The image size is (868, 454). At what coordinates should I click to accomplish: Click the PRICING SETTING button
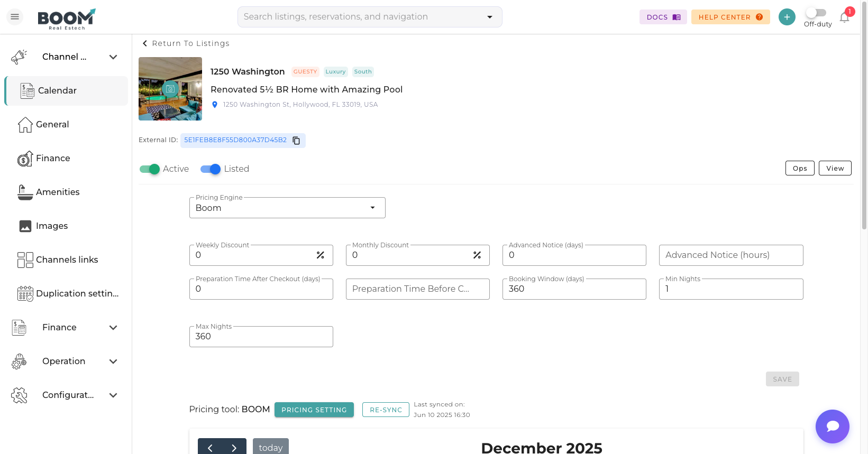314,410
